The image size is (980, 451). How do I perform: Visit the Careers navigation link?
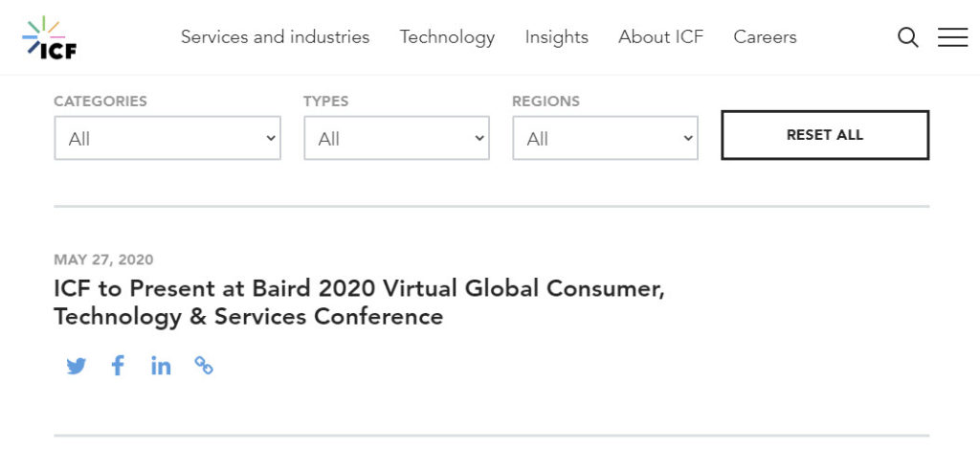[x=765, y=37]
